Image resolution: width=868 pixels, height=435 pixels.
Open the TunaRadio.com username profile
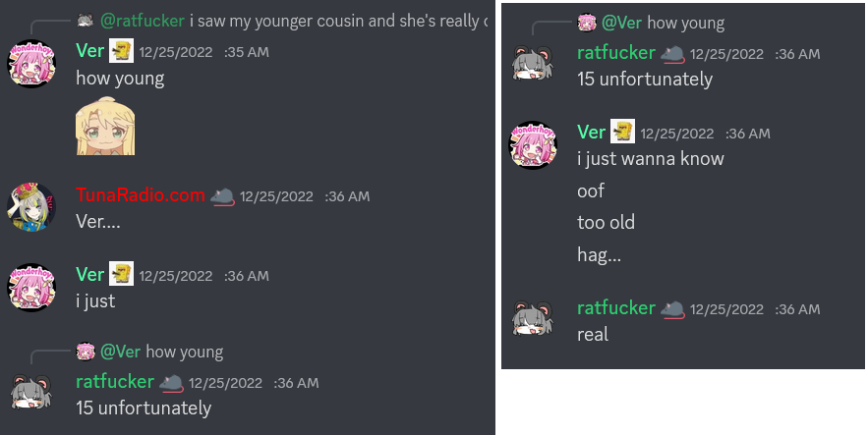point(140,195)
